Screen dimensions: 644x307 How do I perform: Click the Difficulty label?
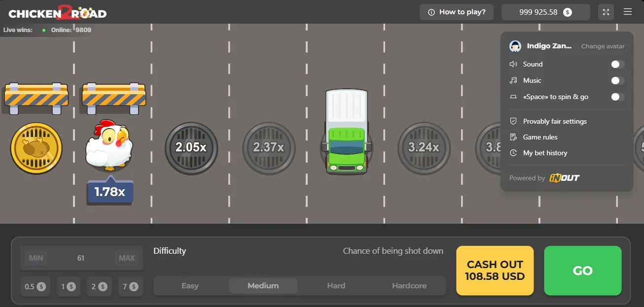point(170,251)
